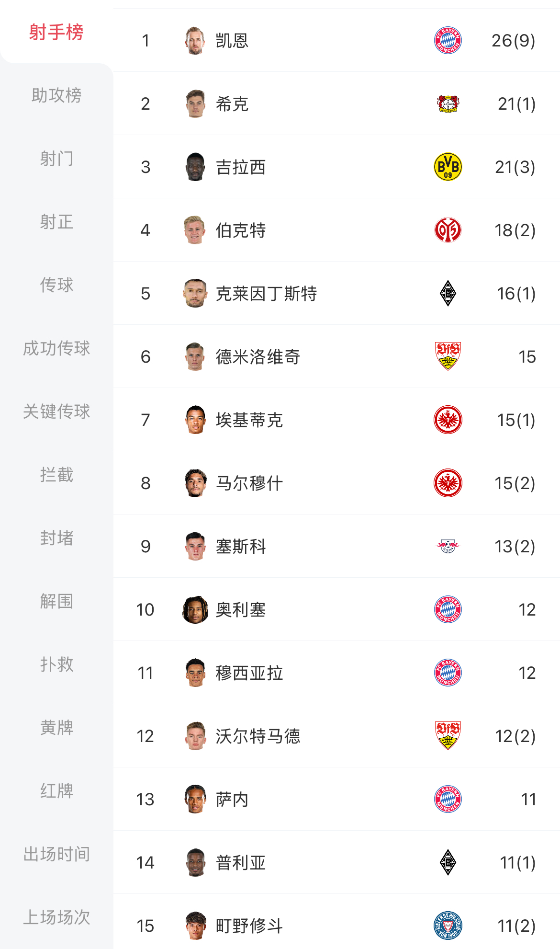Click the Dortmund BVB logo beside 吉拉西
Viewport: 560px width, 949px height.
coord(448,167)
